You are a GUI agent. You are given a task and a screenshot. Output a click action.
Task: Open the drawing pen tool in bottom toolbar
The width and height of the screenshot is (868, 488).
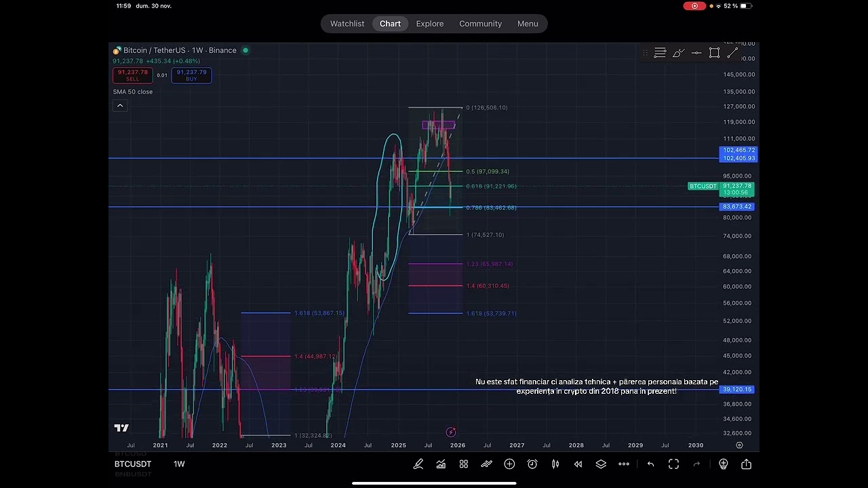click(418, 464)
